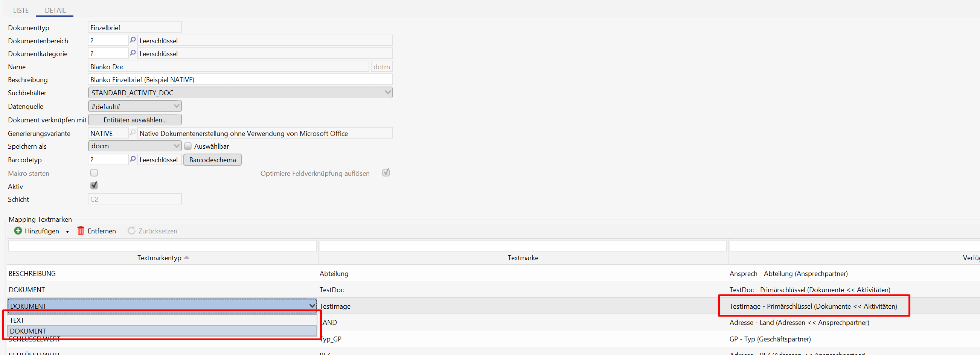The width and height of the screenshot is (980, 355).
Task: Click the Barcodeschema button
Action: [213, 160]
